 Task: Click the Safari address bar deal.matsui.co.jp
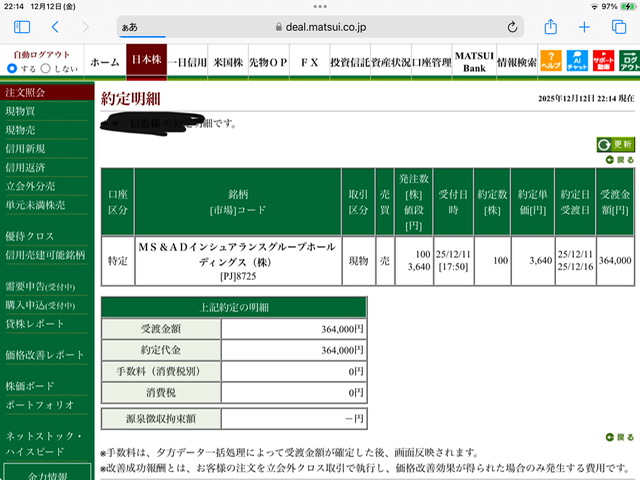[320, 27]
